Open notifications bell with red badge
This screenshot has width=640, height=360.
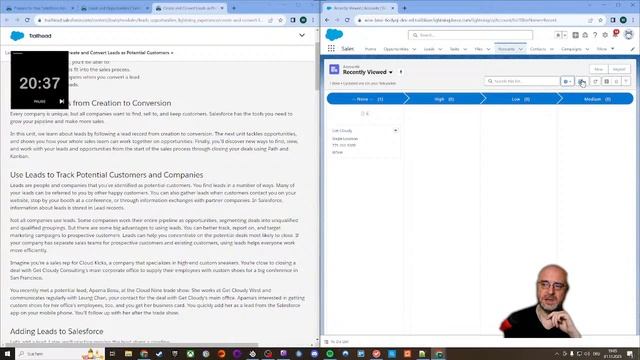click(616, 34)
